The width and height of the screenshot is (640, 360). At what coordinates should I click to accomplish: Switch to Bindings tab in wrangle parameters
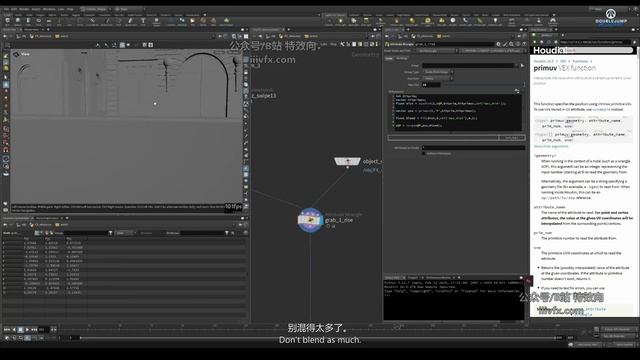tap(402, 58)
